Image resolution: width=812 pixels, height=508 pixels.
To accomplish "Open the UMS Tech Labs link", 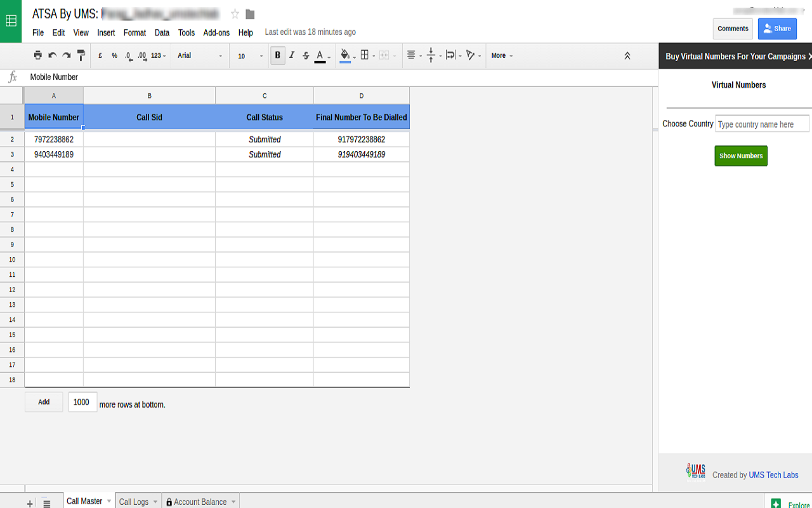I will point(773,475).
